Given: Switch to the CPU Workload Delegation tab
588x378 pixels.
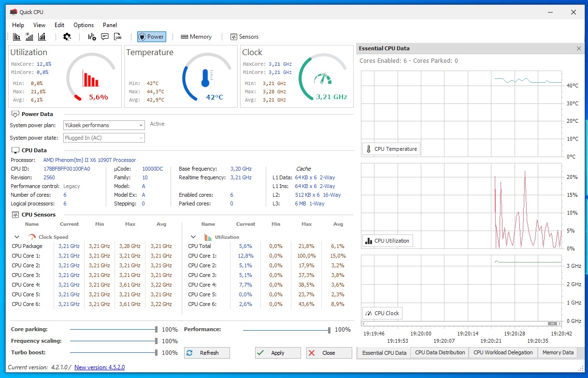Looking at the screenshot, I should coord(502,352).
